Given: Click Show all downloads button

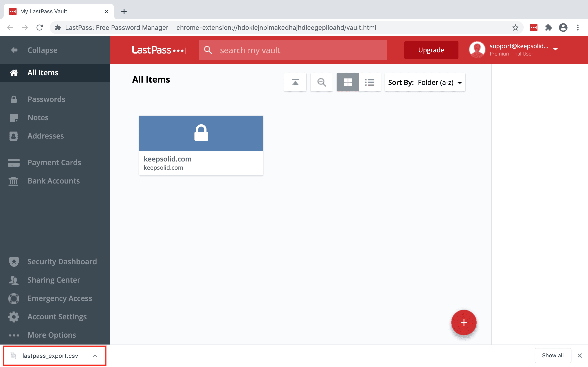Looking at the screenshot, I should (x=553, y=355).
